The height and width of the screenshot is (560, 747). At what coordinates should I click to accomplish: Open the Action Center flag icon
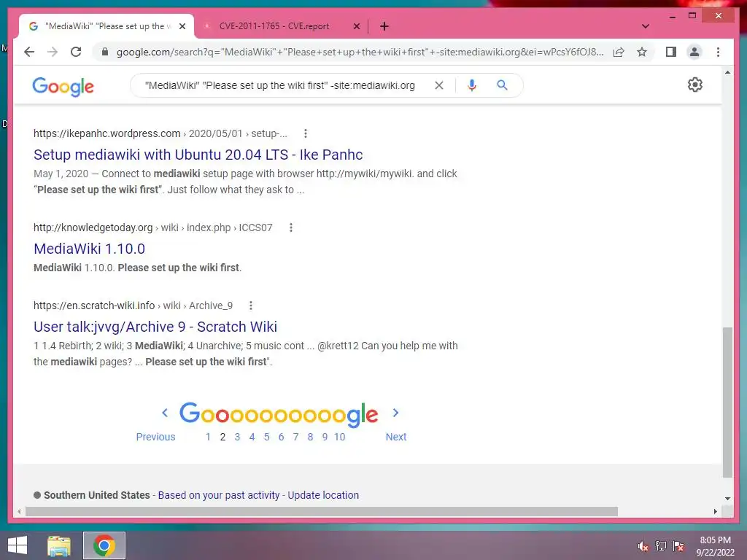[x=678, y=546]
